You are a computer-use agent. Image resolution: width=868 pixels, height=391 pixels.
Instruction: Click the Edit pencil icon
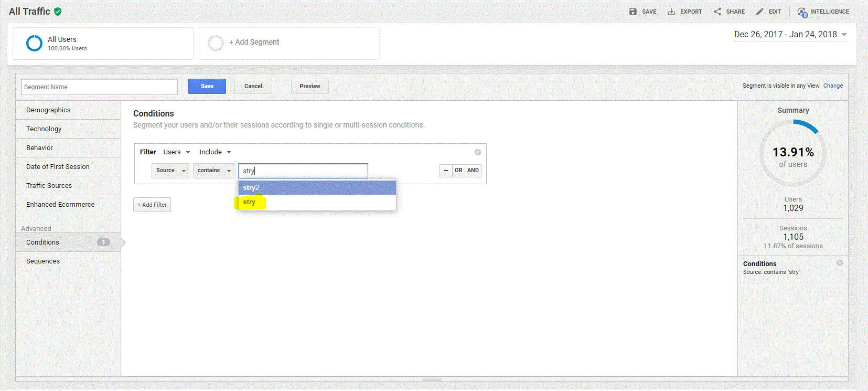click(x=759, y=12)
